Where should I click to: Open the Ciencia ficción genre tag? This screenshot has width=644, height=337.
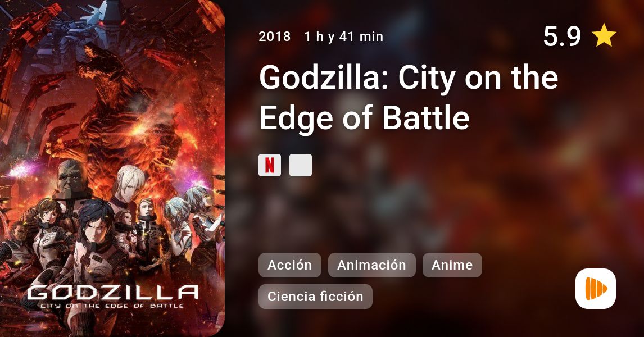(315, 297)
